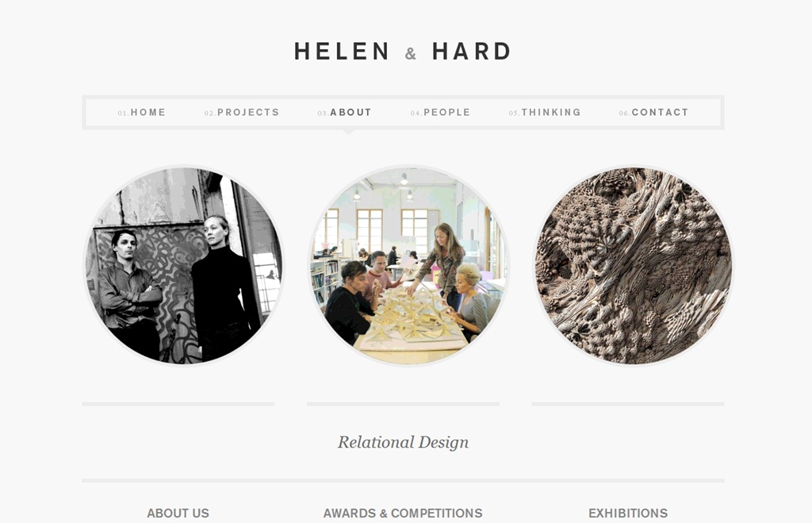The width and height of the screenshot is (812, 523).
Task: Click the Relational Design title text
Action: click(x=403, y=442)
